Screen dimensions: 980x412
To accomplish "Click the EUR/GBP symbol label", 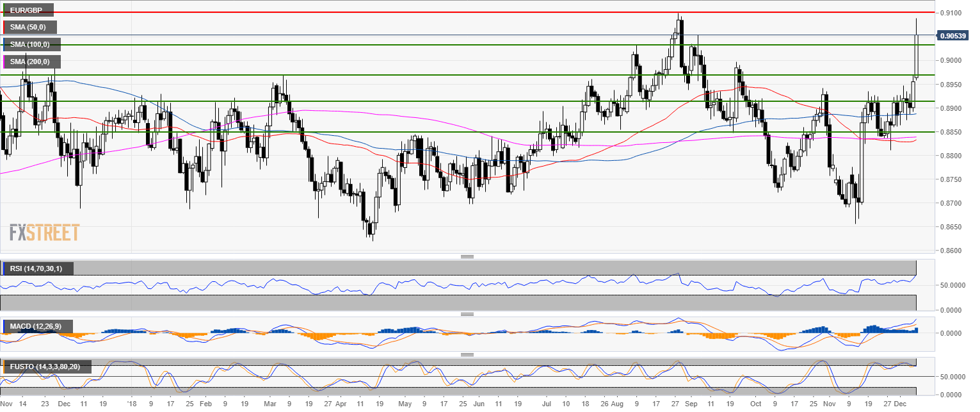I will [x=28, y=10].
